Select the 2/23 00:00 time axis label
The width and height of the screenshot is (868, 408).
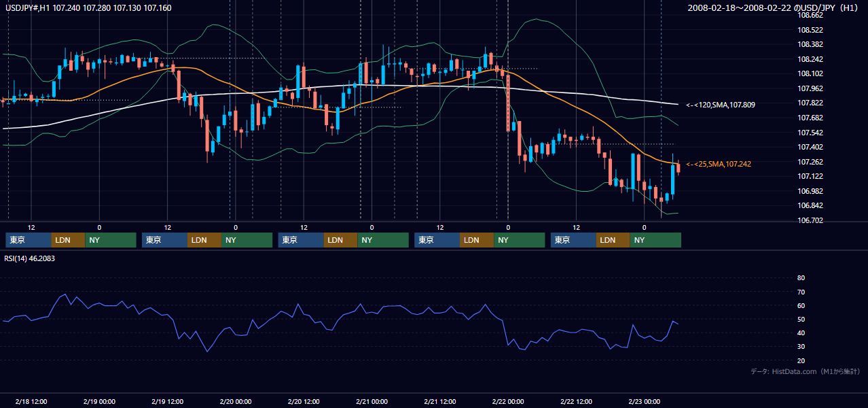tap(644, 402)
